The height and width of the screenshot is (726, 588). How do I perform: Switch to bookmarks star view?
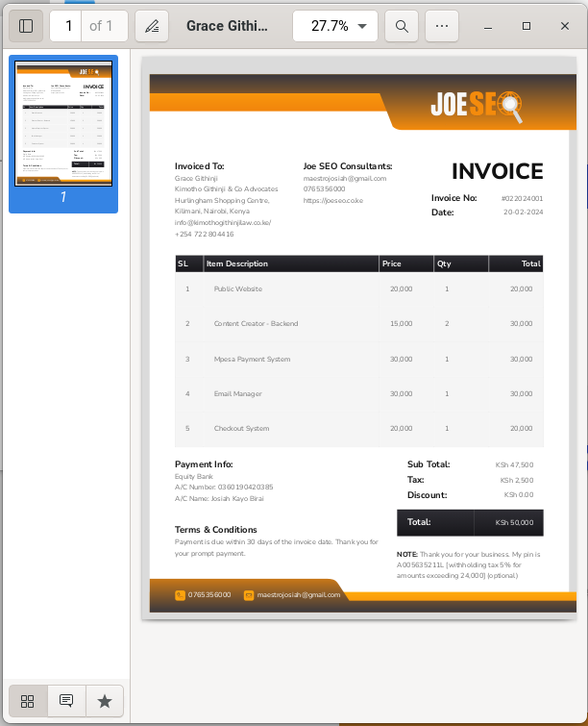[105, 701]
